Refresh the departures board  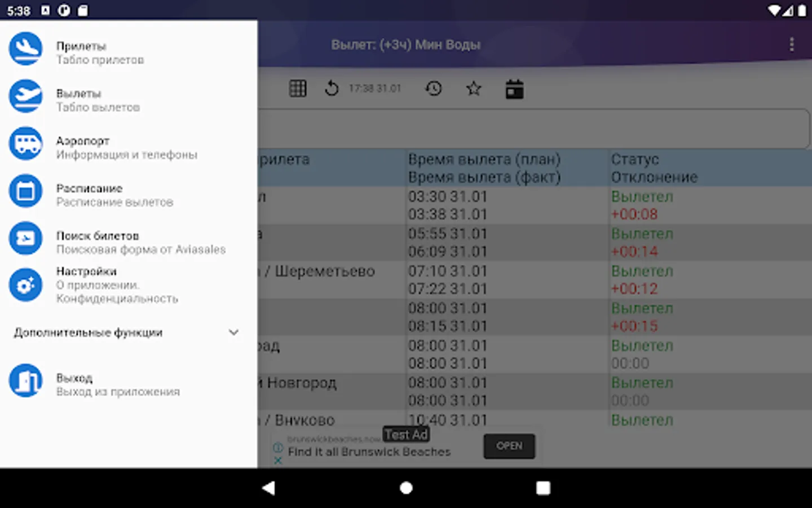[332, 89]
